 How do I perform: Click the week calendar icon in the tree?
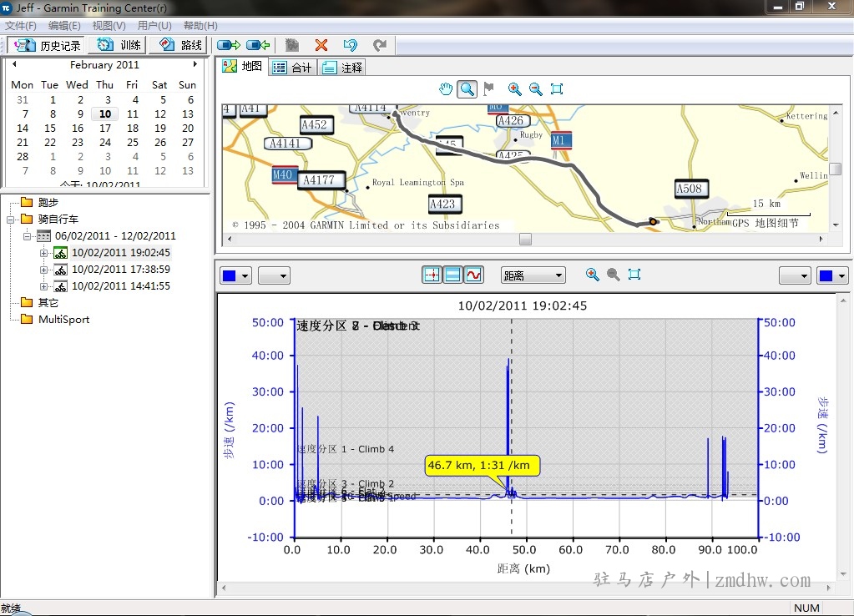(43, 236)
